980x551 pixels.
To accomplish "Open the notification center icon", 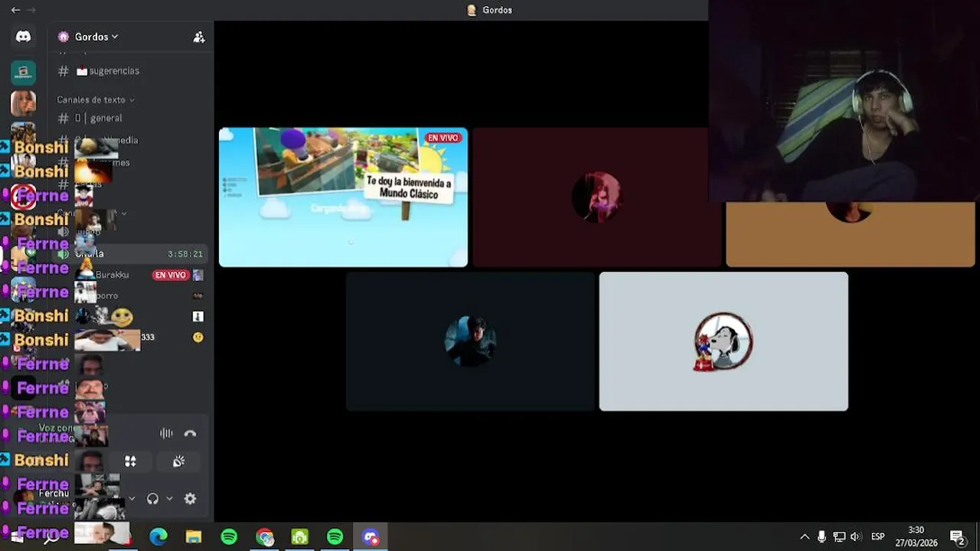I will tap(957, 537).
